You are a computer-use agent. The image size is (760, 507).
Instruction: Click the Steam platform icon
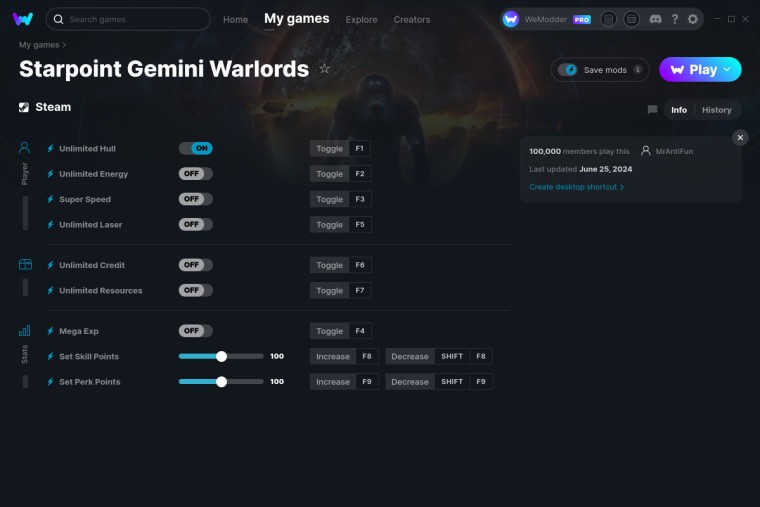[24, 107]
